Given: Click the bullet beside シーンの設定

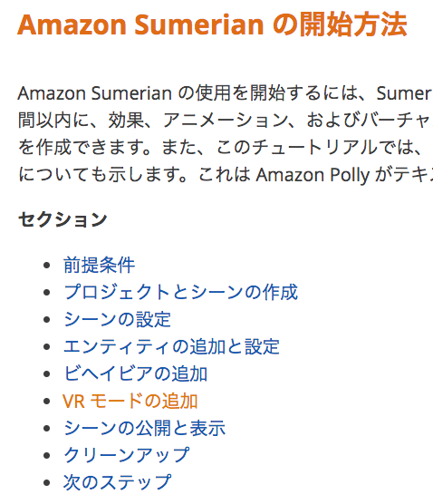Looking at the screenshot, I should [x=47, y=320].
